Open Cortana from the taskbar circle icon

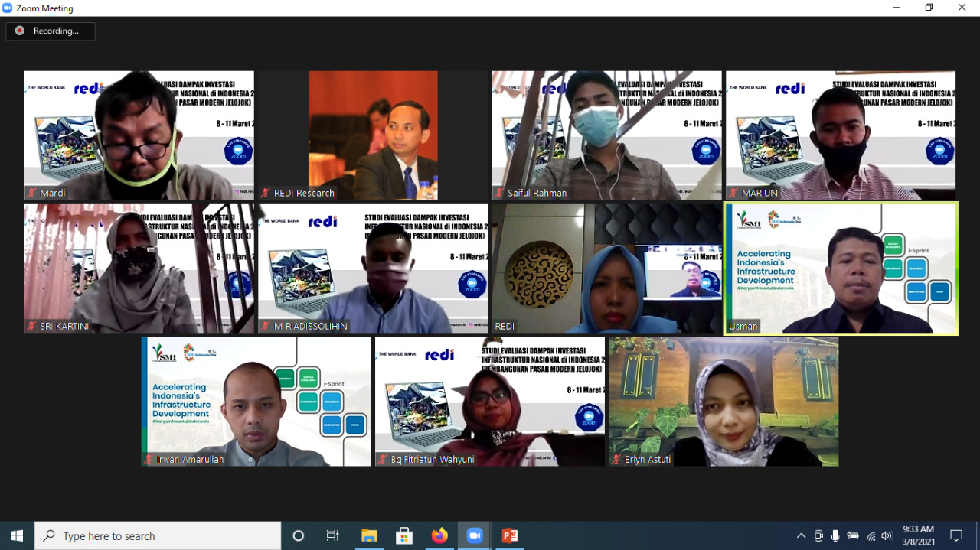tap(299, 535)
